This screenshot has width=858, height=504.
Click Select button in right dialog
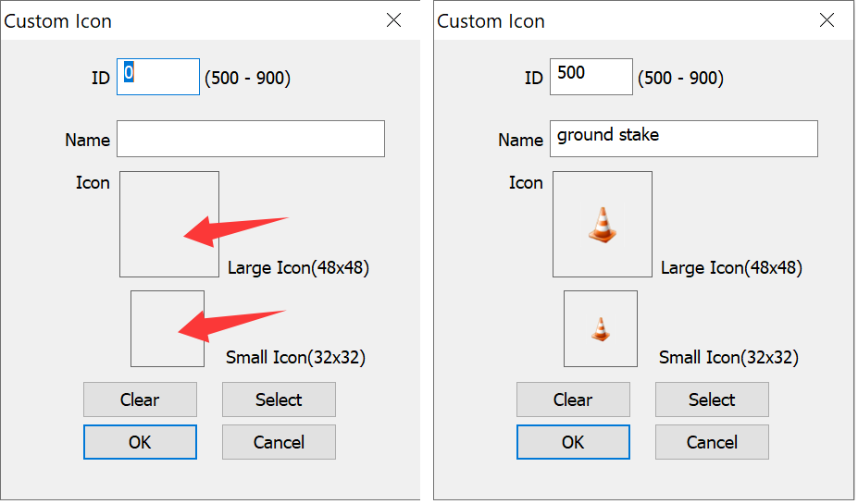pos(712,400)
